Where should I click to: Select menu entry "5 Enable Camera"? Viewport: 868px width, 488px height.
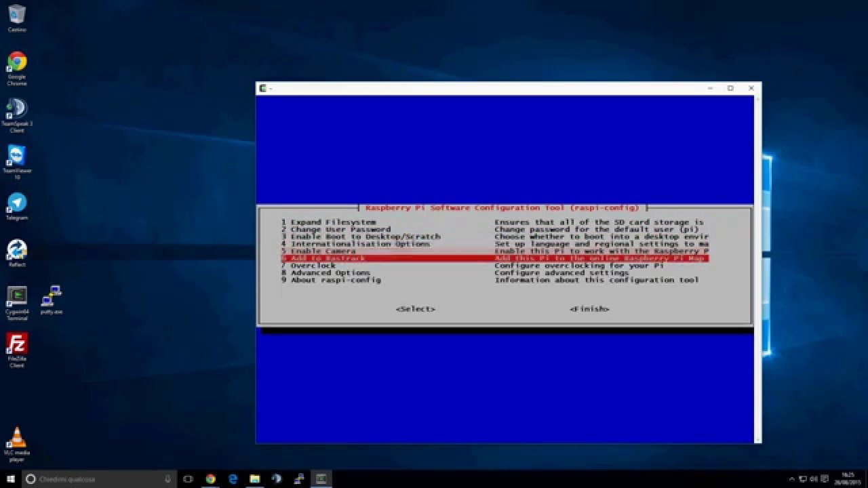[x=318, y=251]
